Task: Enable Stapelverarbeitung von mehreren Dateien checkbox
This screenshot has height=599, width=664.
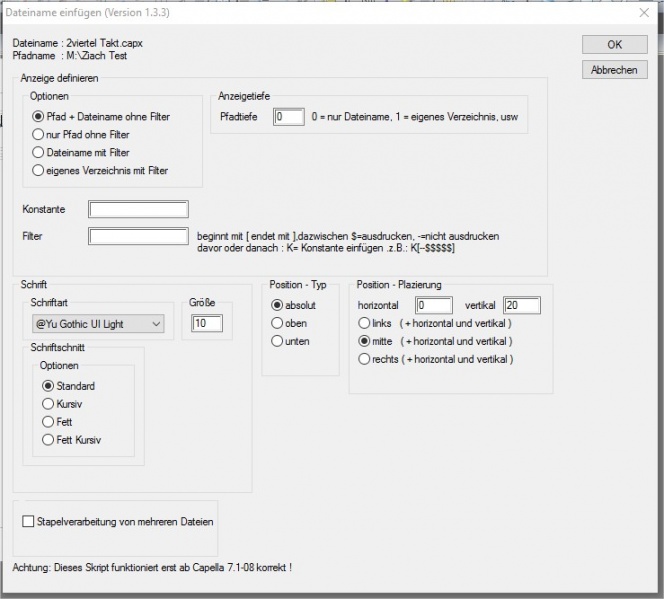Action: point(28,521)
